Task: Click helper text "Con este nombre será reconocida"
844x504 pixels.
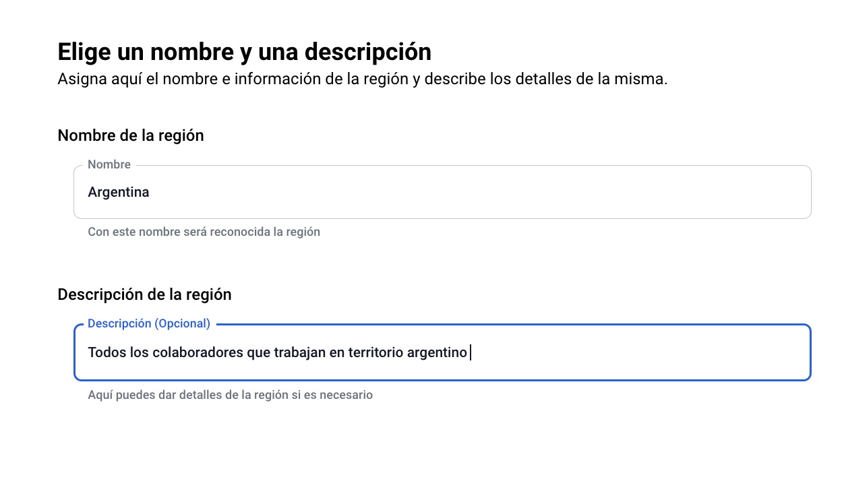Action: point(204,232)
